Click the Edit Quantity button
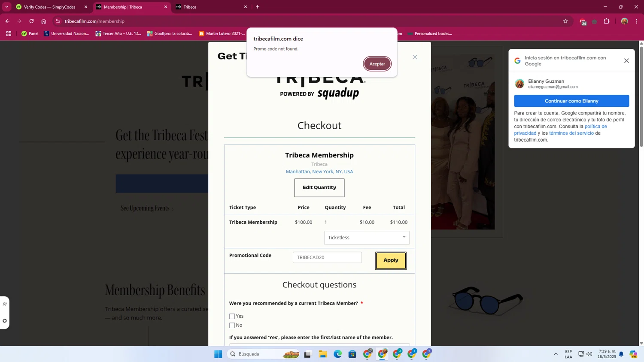This screenshot has width=644, height=362. pyautogui.click(x=319, y=187)
